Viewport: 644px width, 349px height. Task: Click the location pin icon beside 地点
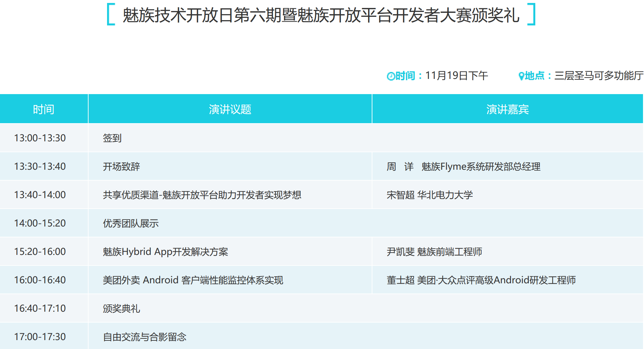(x=521, y=76)
